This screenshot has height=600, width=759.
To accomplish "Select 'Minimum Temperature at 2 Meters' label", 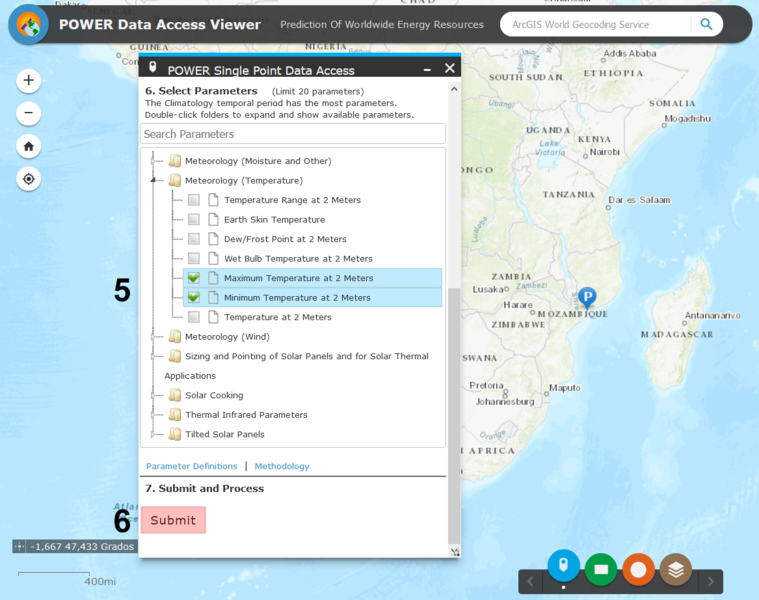I will 297,298.
